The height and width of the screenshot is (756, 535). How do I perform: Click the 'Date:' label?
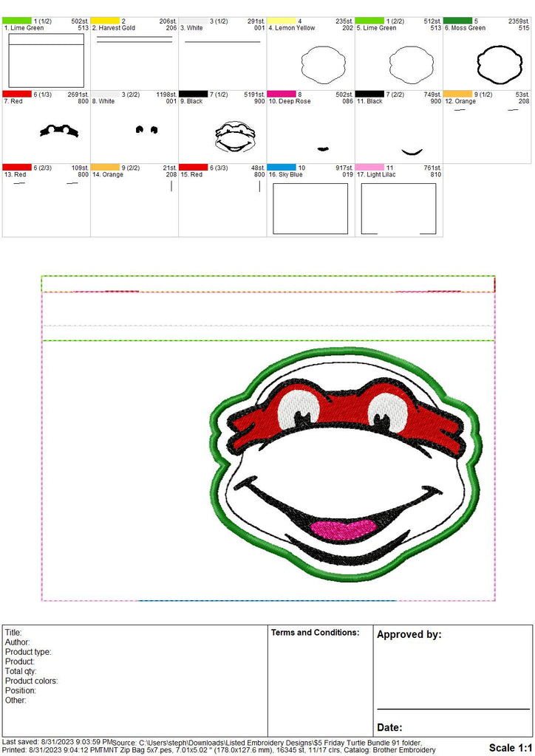click(389, 727)
